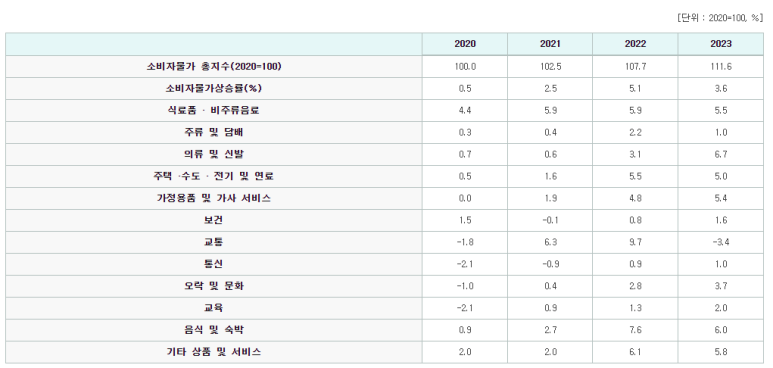Image resolution: width=773 pixels, height=368 pixels.
Task: Click 교통 value 6.3 for 2021
Action: 550,242
